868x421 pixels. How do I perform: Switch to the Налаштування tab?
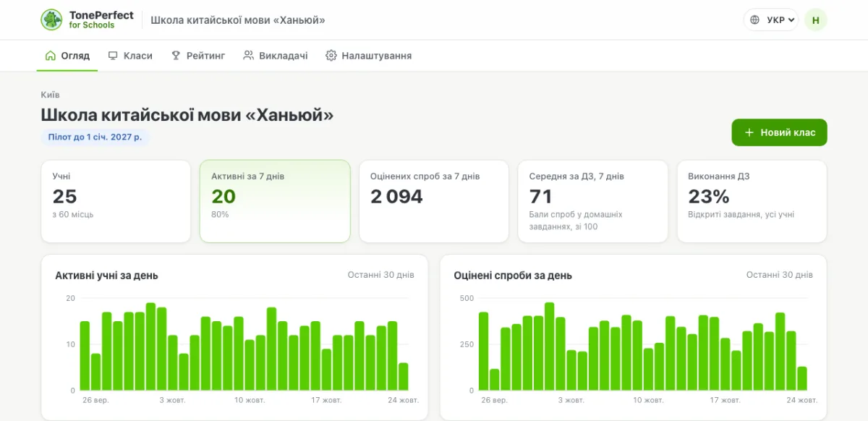coord(369,56)
